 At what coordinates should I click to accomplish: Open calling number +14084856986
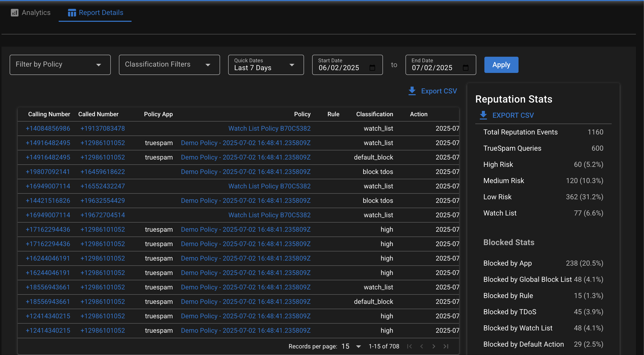pyautogui.click(x=48, y=129)
